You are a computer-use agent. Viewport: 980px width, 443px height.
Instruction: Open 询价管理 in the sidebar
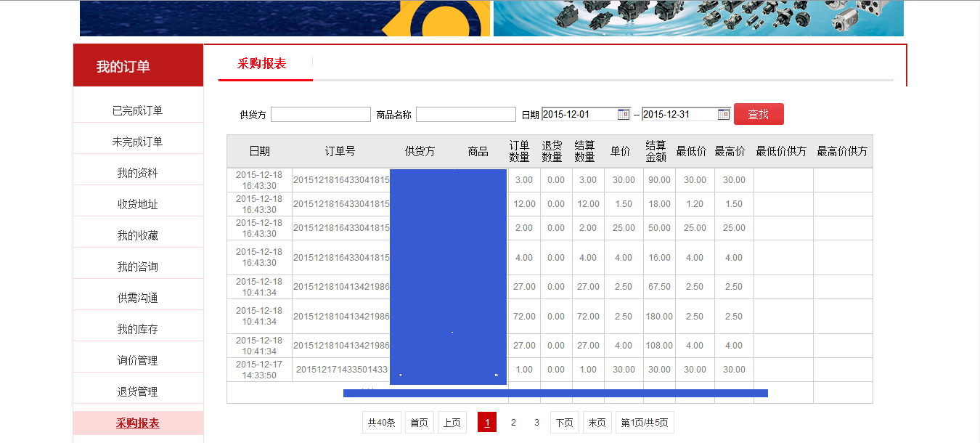pos(138,361)
